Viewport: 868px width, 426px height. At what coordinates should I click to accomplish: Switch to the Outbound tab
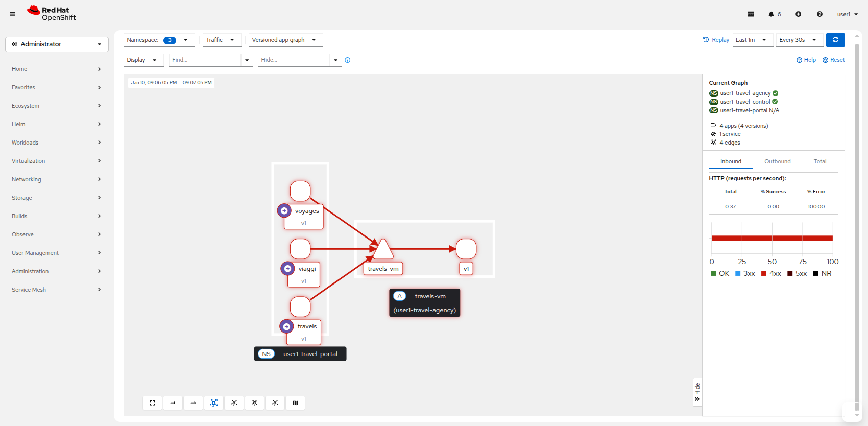coord(777,161)
